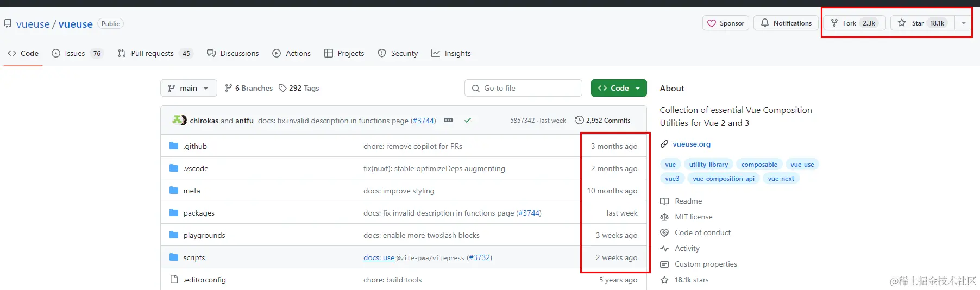Open the .editorconfig file
Screen dimensions: 980x290
pos(204,280)
